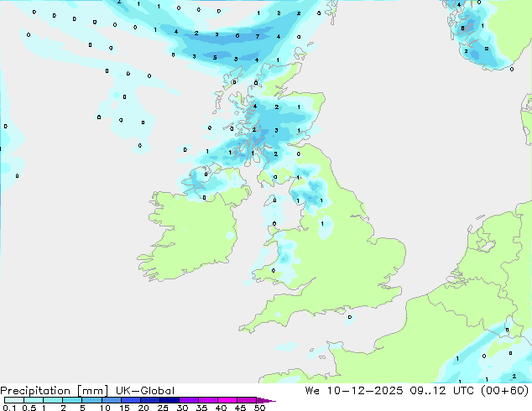This screenshot has width=532, height=411.
Task: Click the 'Precipitation [mm]' title text
Action: (55, 391)
